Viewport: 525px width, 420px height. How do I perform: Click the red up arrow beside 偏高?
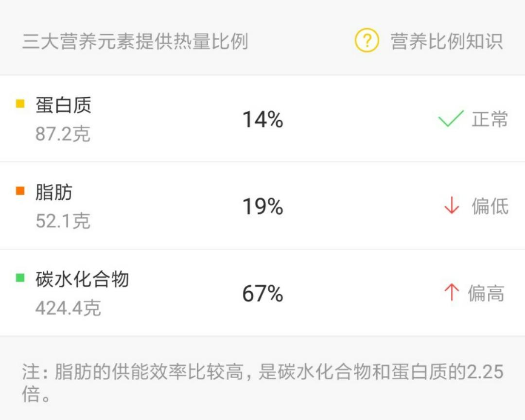pyautogui.click(x=452, y=293)
